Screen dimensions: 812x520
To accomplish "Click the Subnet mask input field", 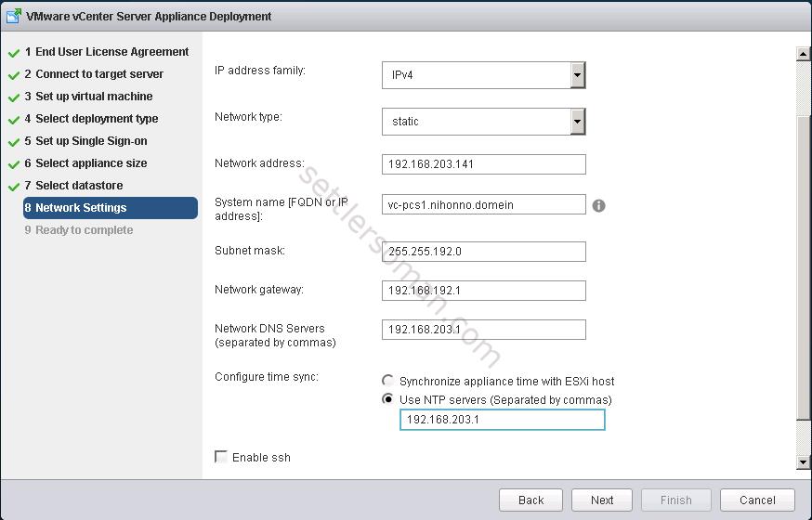I will 484,252.
